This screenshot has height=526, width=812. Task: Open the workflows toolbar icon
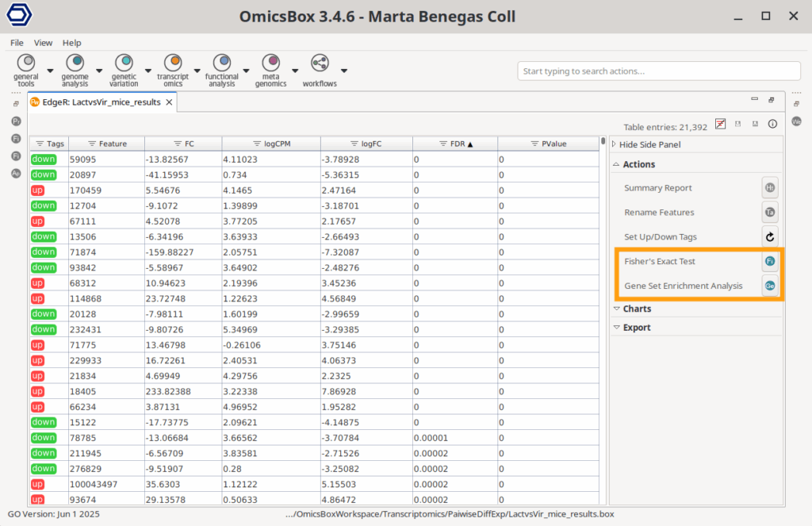click(320, 63)
